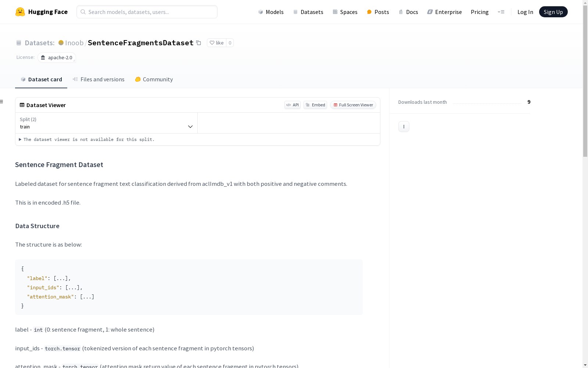Open the like count showing 0
588x368 pixels.
coord(230,43)
